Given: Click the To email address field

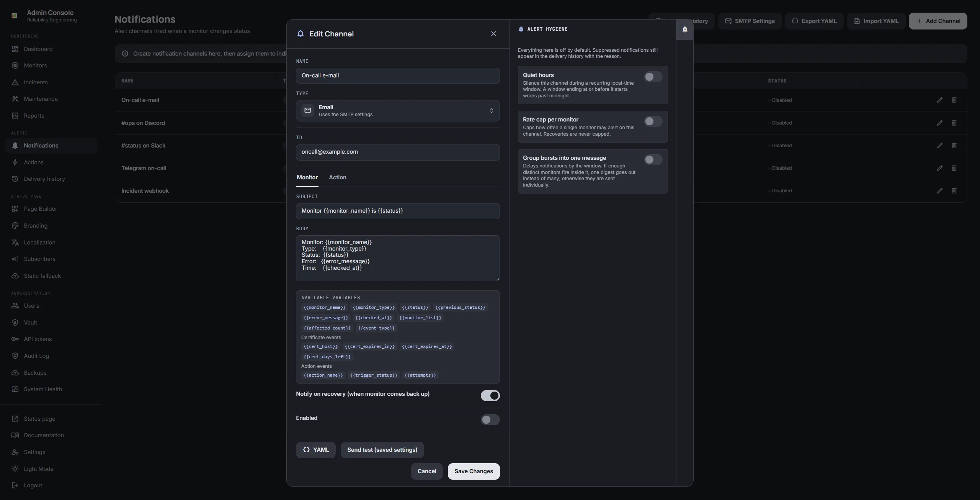Looking at the screenshot, I should pyautogui.click(x=398, y=152).
